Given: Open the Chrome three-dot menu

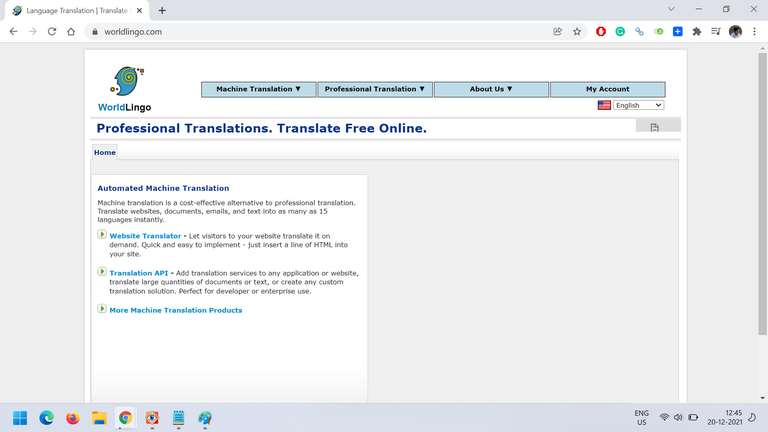Looking at the screenshot, I should (x=754, y=31).
